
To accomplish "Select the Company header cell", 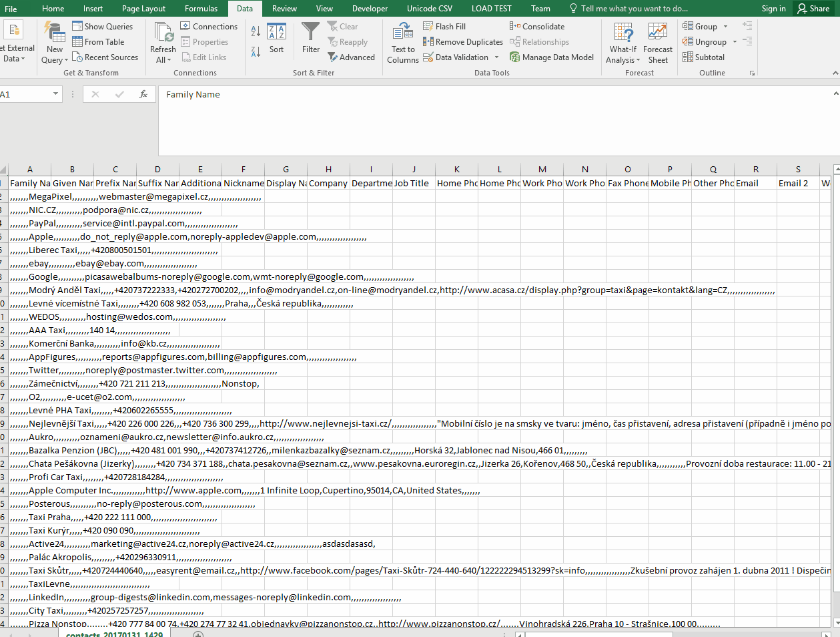I will coord(328,183).
